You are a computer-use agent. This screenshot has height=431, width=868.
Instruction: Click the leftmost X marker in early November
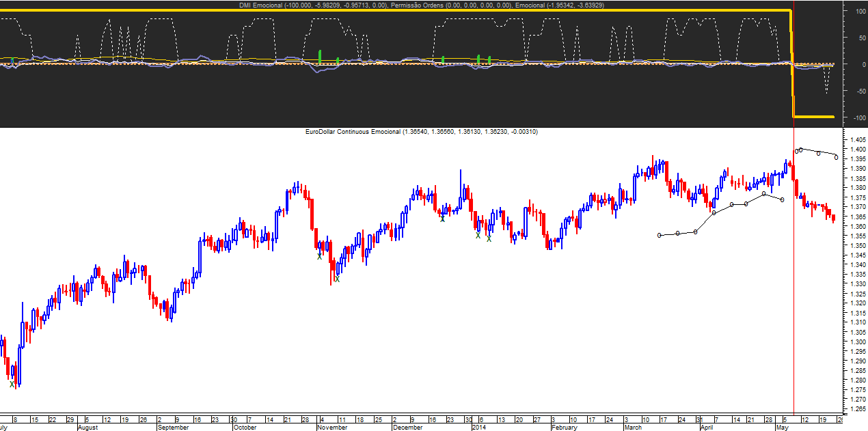(x=319, y=256)
